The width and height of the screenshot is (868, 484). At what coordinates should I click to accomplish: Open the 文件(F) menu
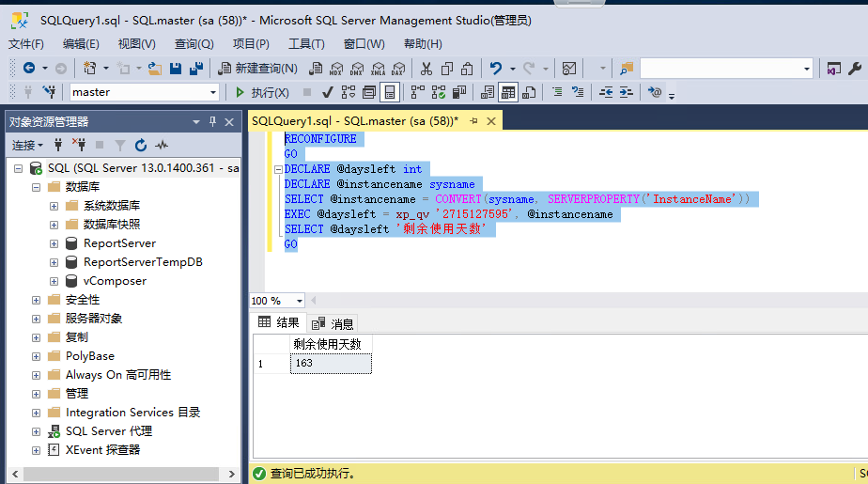26,44
